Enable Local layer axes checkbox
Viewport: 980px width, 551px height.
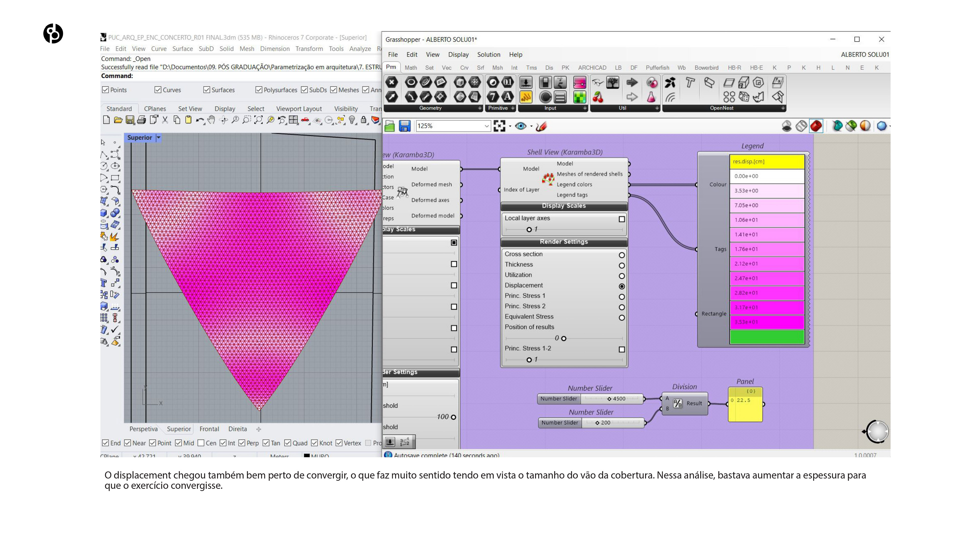click(621, 219)
